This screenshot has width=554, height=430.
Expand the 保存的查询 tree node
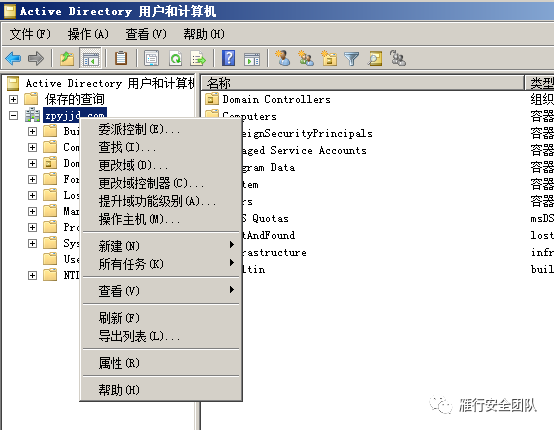(x=13, y=99)
